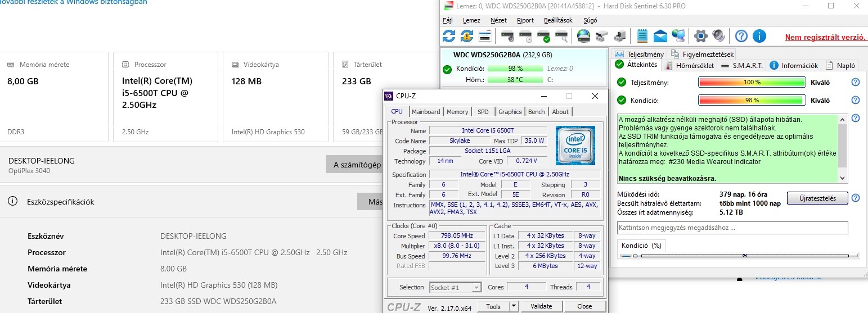Open the Bench tab in CPU-Z
Image resolution: width=868 pixels, height=313 pixels.
coord(537,112)
